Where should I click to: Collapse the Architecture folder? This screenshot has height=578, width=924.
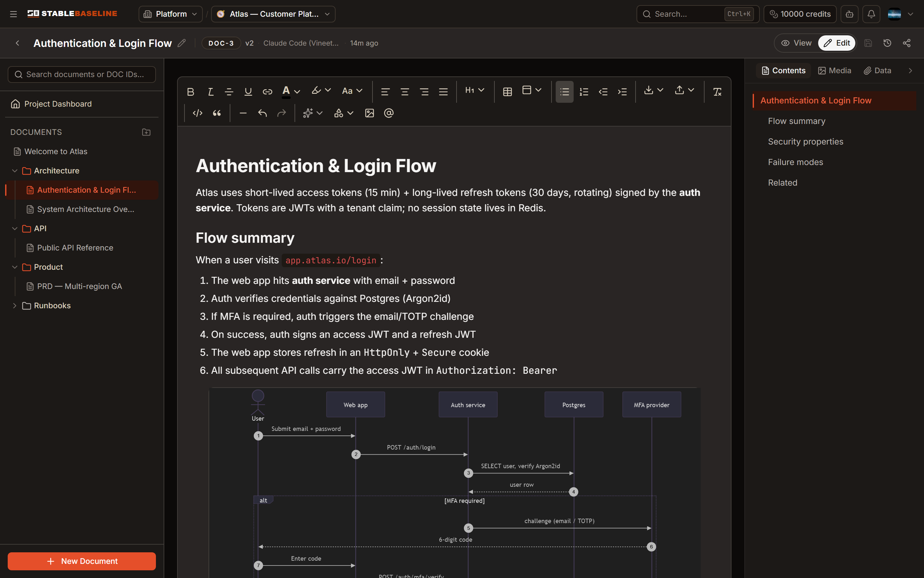pyautogui.click(x=14, y=171)
